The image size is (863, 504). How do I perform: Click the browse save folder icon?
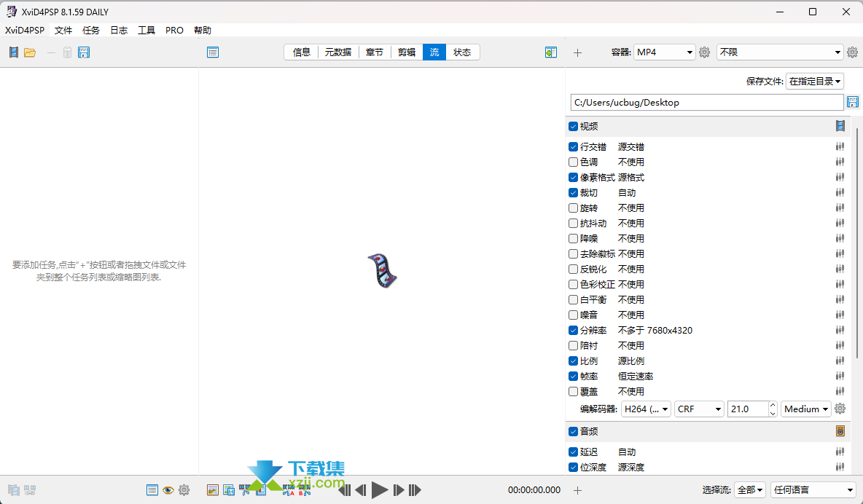tap(853, 102)
